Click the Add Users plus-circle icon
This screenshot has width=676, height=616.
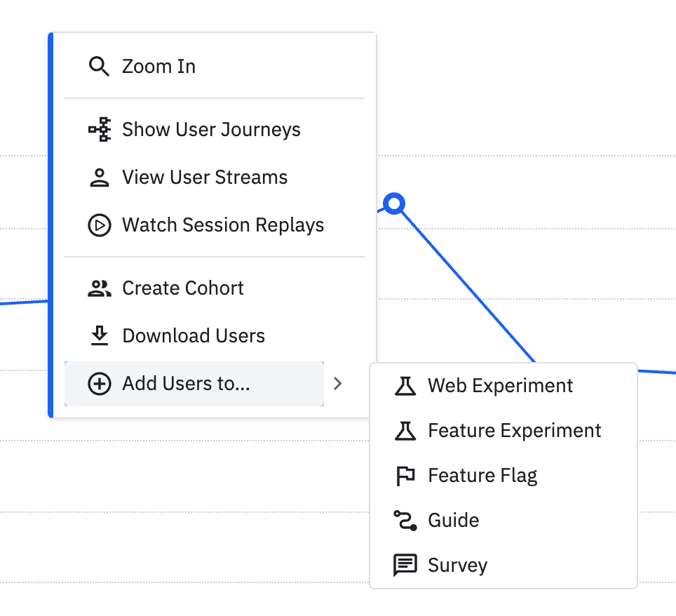coord(99,384)
